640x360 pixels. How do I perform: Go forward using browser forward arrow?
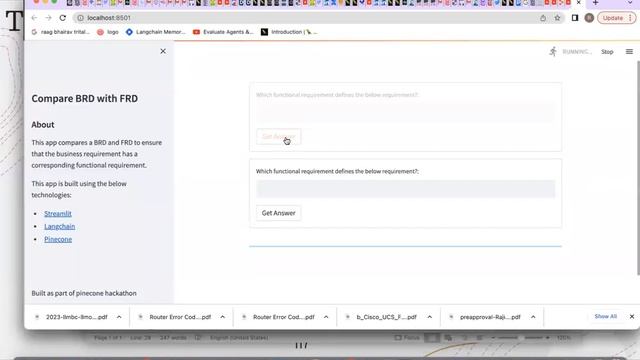(x=48, y=18)
